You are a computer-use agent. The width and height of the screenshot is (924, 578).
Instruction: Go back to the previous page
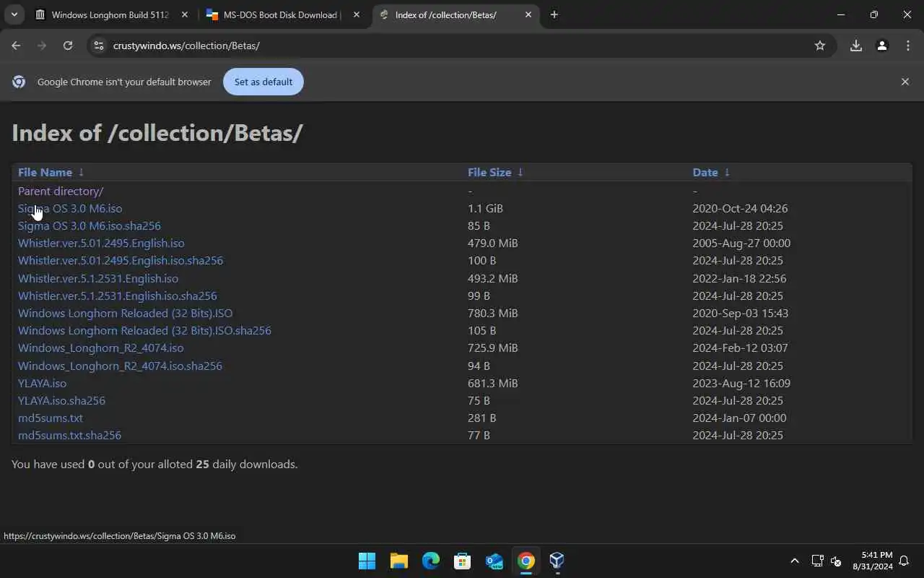[x=16, y=46]
